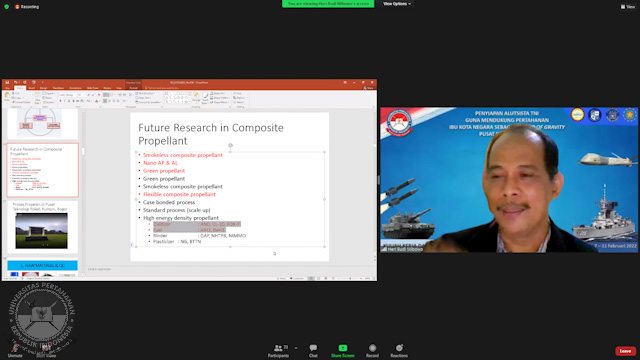Click the red Recording indicator
The height and width of the screenshot is (360, 640).
(x=27, y=7)
